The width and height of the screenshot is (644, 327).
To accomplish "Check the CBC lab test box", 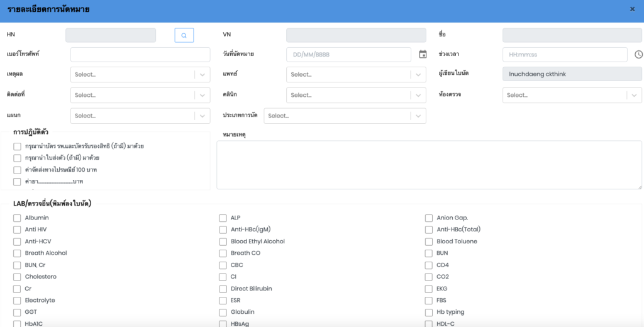I will pos(223,265).
